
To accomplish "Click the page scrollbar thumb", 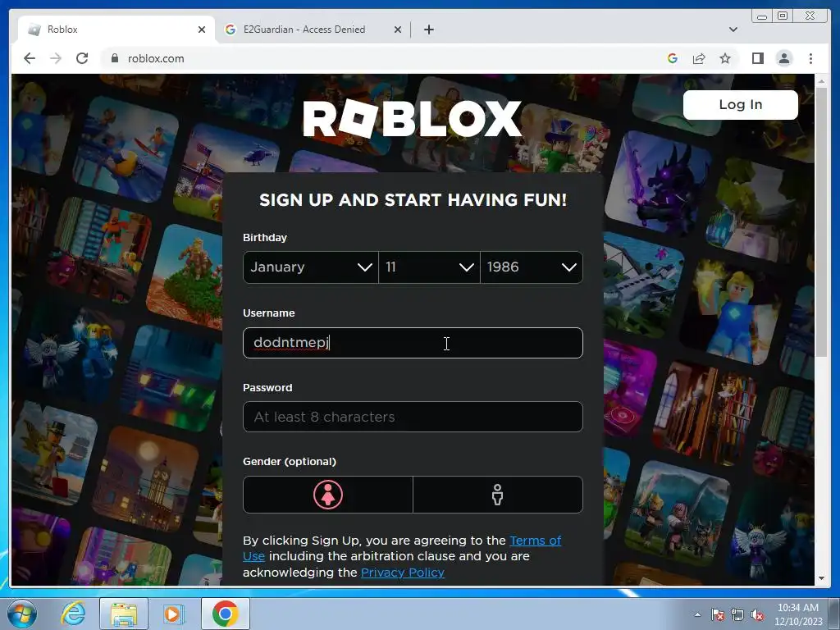I will pos(821,221).
